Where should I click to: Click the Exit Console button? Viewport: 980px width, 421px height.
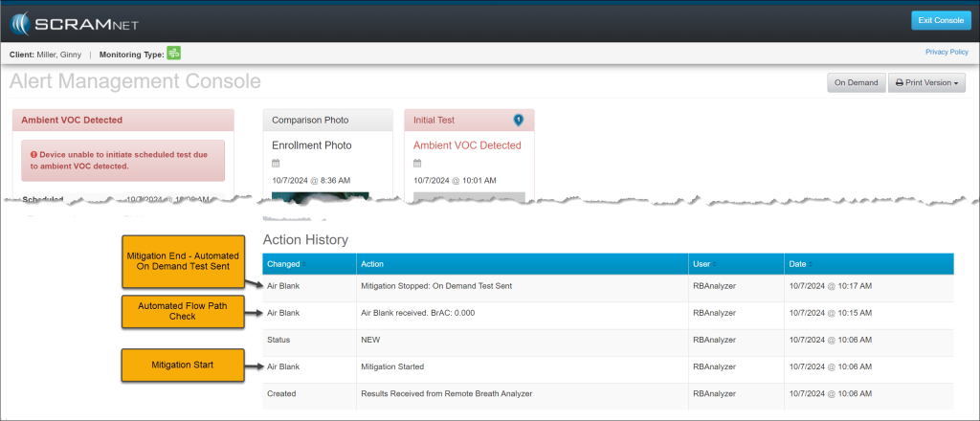tap(940, 21)
